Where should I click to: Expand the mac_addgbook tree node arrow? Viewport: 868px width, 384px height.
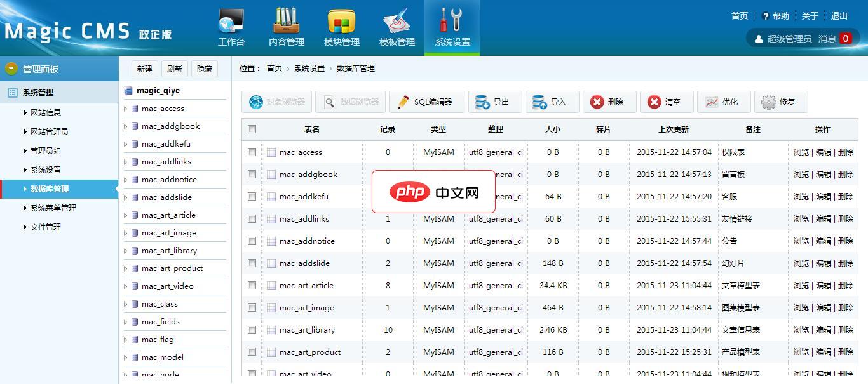click(x=126, y=126)
